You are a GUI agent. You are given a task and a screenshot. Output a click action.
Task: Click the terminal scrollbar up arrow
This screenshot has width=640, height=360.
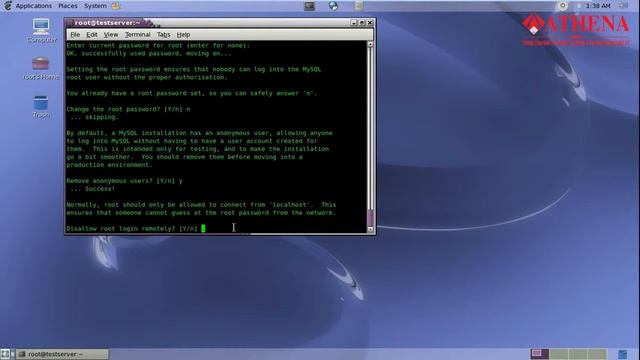pos(370,44)
